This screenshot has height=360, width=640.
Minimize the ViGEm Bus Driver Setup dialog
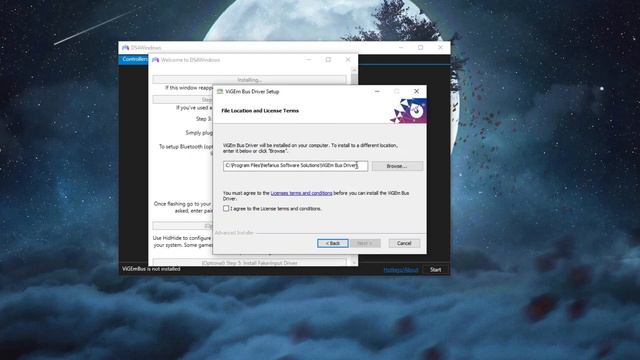377,91
